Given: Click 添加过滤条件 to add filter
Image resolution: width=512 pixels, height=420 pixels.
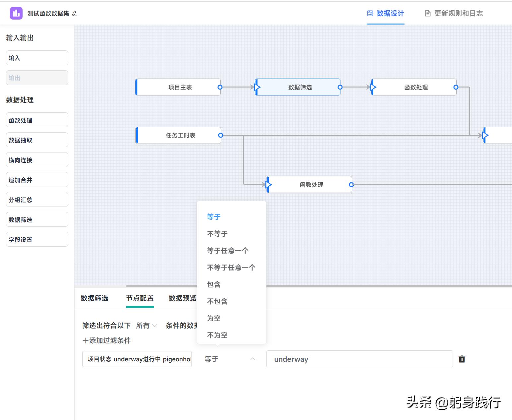Looking at the screenshot, I should [x=107, y=340].
